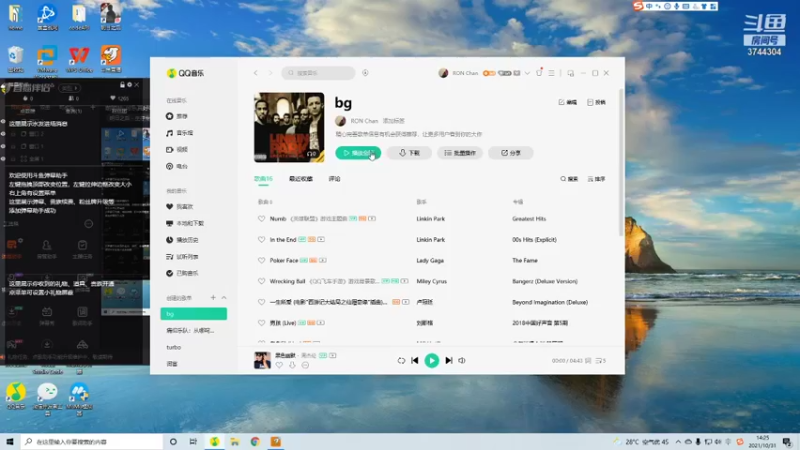Like the song In the End

[261, 239]
